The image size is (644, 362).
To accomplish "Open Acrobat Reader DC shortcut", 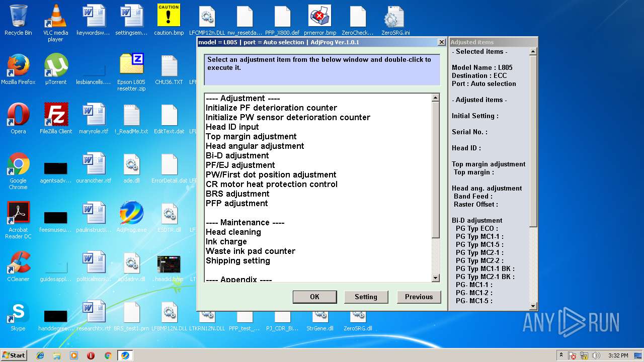I will [x=18, y=220].
